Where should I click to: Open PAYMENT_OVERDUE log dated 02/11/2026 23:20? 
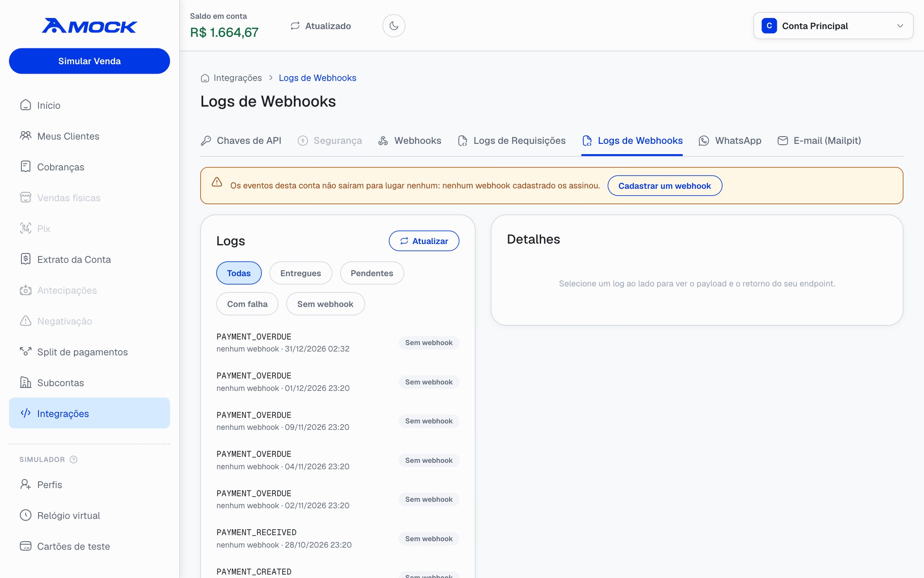[338, 499]
